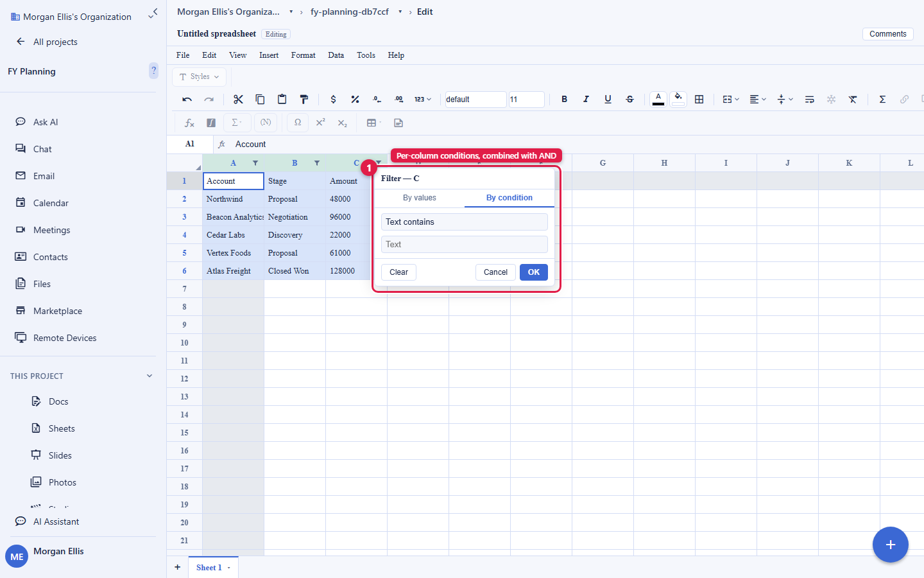Apply superscript formatting
The height and width of the screenshot is (578, 924).
pos(320,123)
